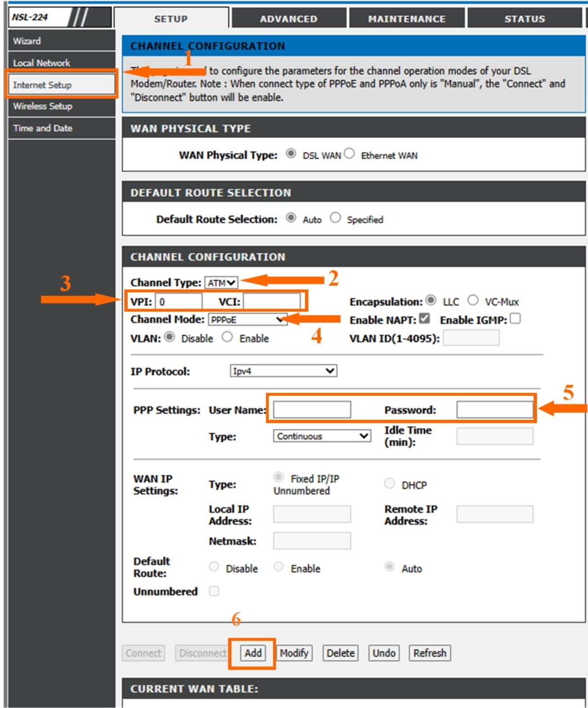The image size is (588, 708).
Task: Open the Advanced tab
Action: coord(288,19)
